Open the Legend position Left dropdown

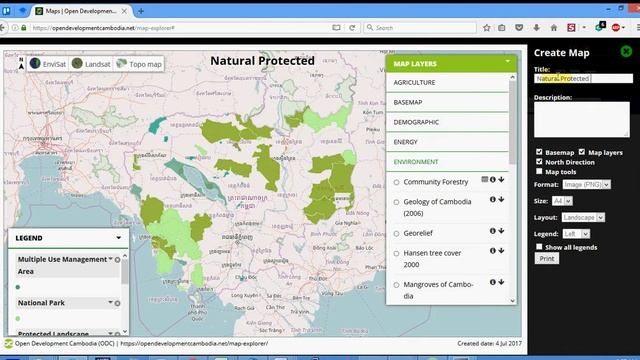(x=576, y=234)
